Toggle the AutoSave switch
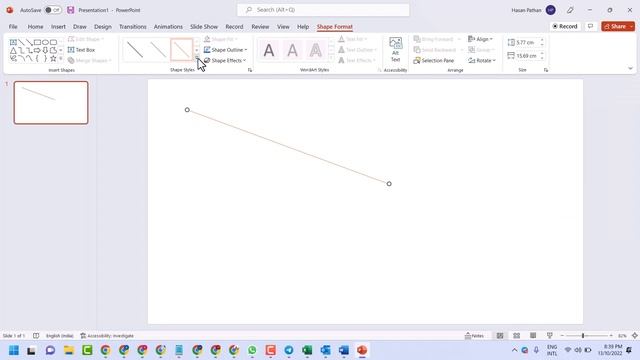This screenshot has width=640, height=360. tap(53, 10)
